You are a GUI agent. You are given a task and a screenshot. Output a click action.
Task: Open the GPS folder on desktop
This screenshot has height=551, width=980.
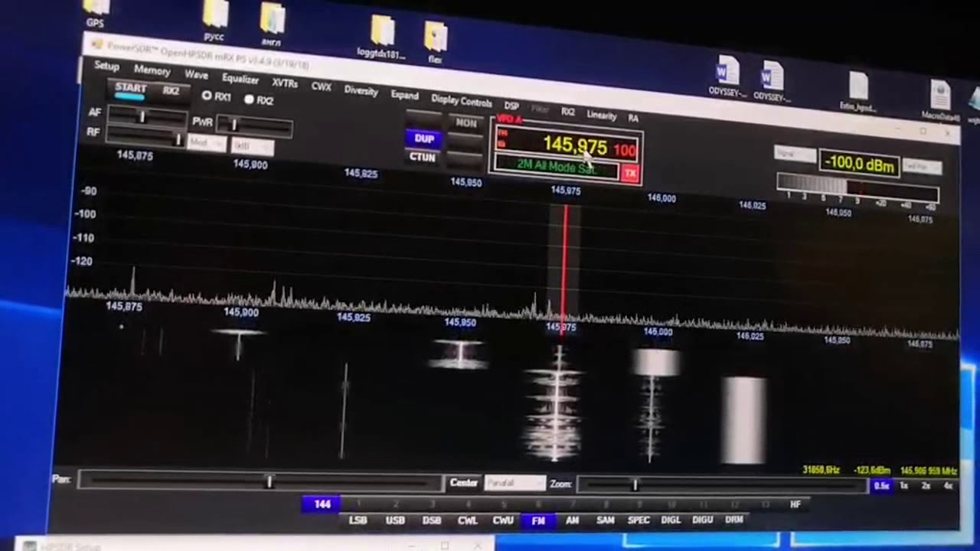pos(96,11)
